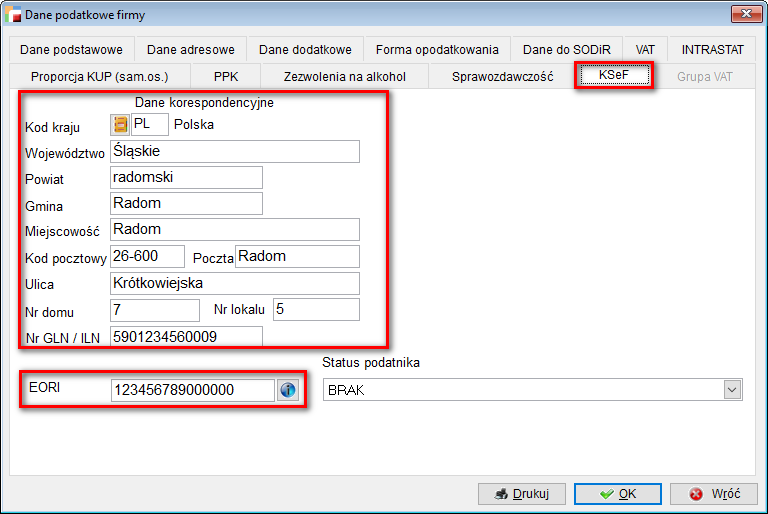Switch to the PPK tab
This screenshot has width=768, height=514.
(226, 76)
